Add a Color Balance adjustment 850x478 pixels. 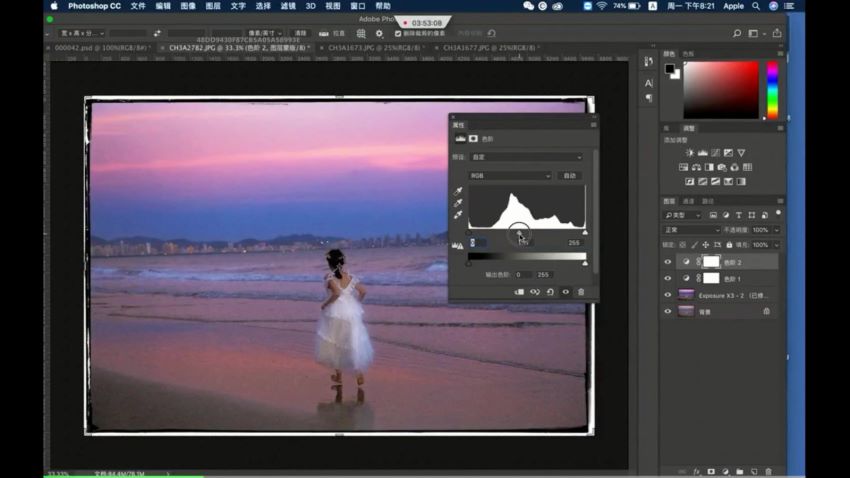(x=696, y=167)
